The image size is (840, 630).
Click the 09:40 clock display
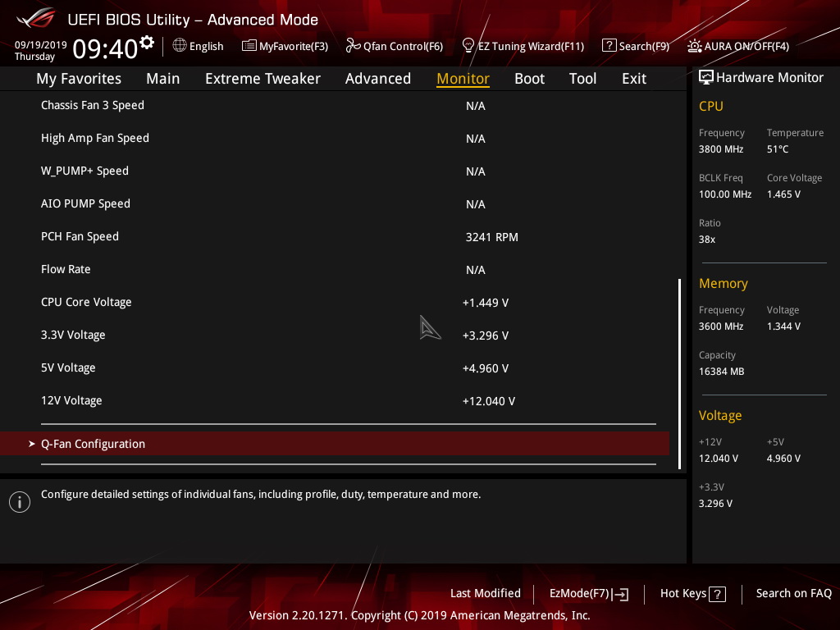(105, 48)
